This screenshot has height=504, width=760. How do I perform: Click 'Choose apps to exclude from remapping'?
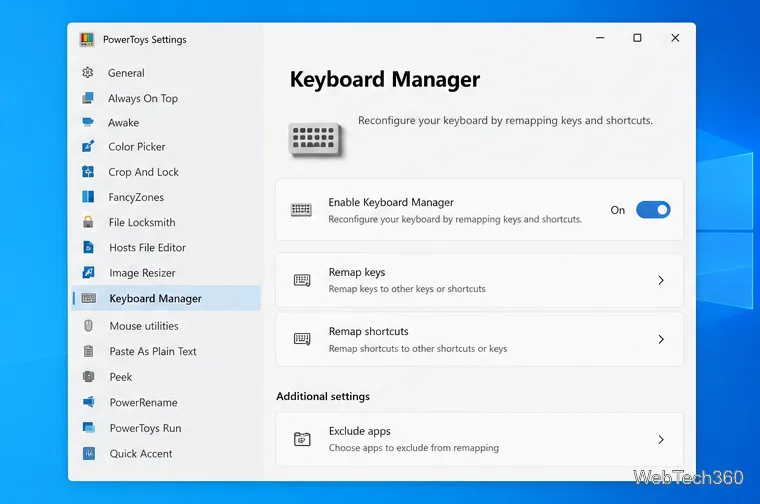[x=413, y=448]
